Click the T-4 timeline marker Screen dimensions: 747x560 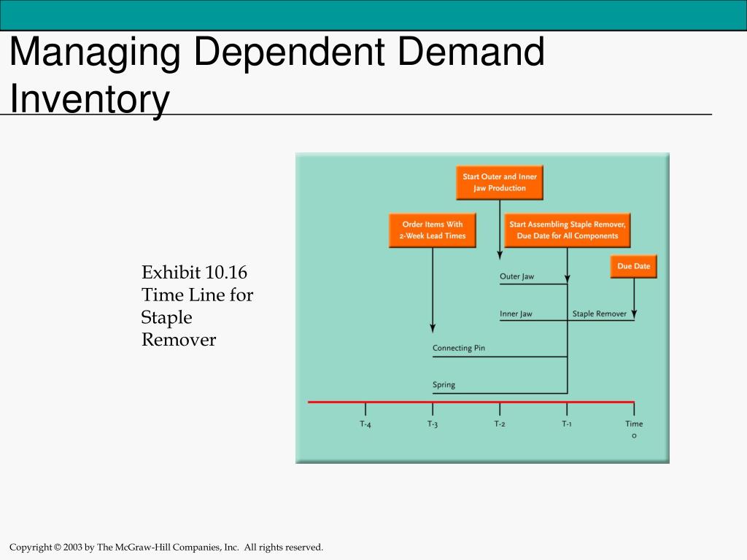pos(365,424)
